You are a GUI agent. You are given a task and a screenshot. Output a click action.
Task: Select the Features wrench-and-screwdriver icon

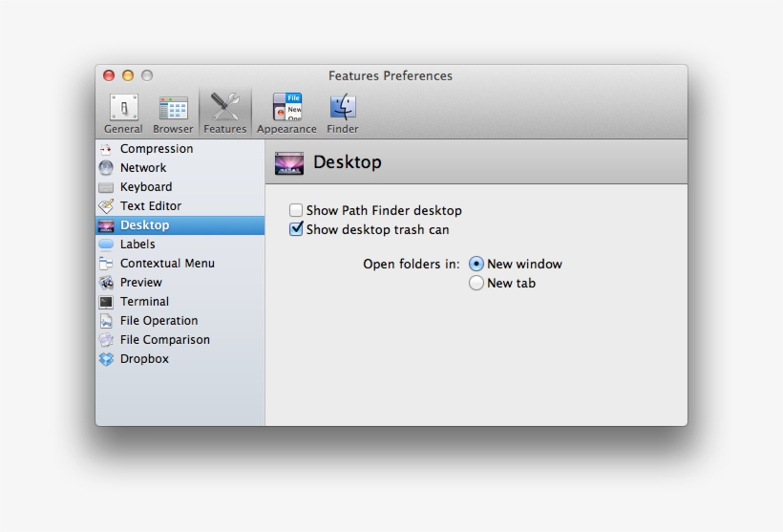pos(224,106)
